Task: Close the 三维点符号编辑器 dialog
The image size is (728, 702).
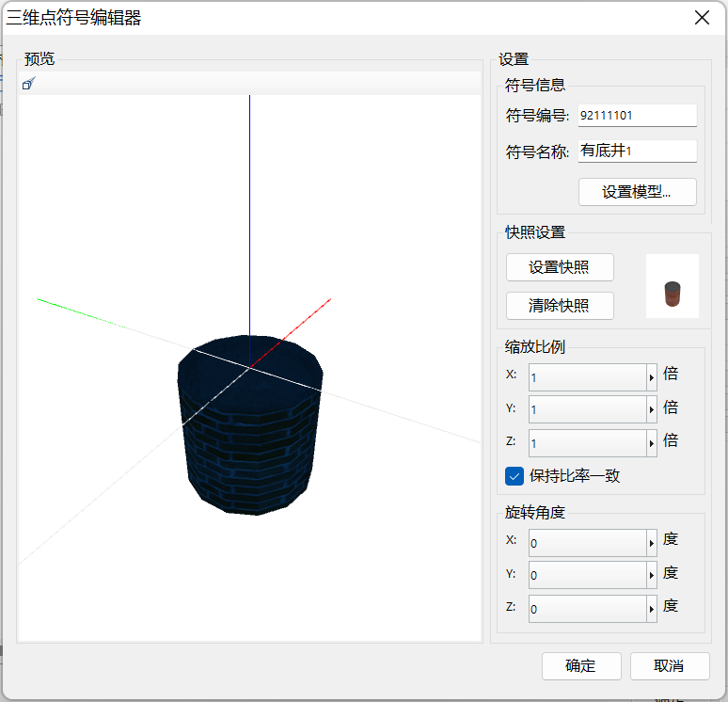Action: point(702,18)
